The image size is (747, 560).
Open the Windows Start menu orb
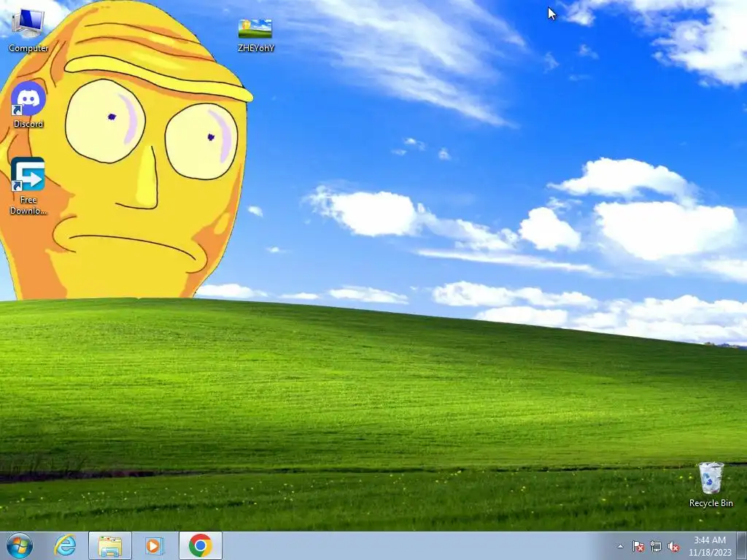[x=20, y=545]
